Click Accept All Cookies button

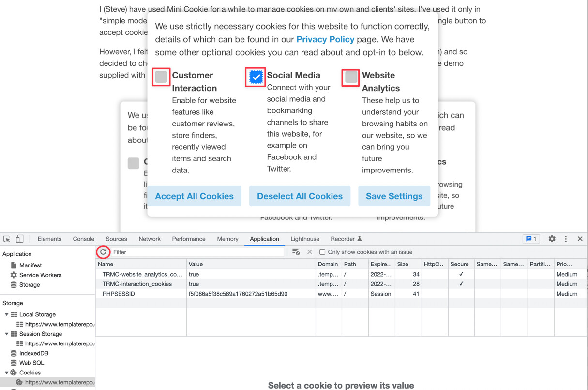click(x=194, y=196)
